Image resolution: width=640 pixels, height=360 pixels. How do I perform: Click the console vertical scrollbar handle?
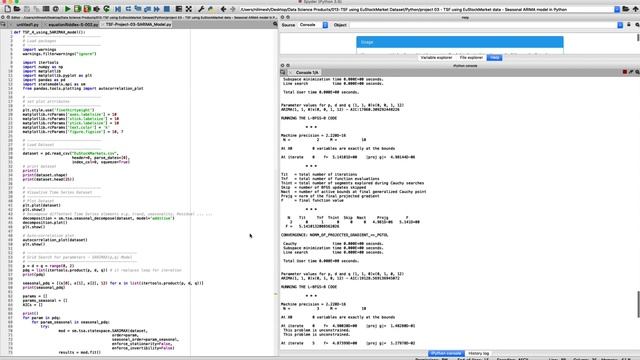point(638,304)
